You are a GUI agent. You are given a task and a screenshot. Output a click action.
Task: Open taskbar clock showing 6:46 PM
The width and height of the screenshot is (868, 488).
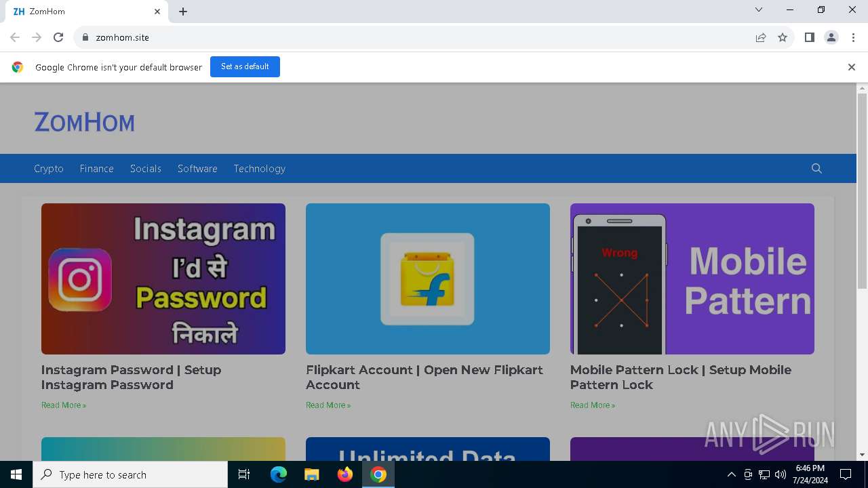(x=810, y=474)
